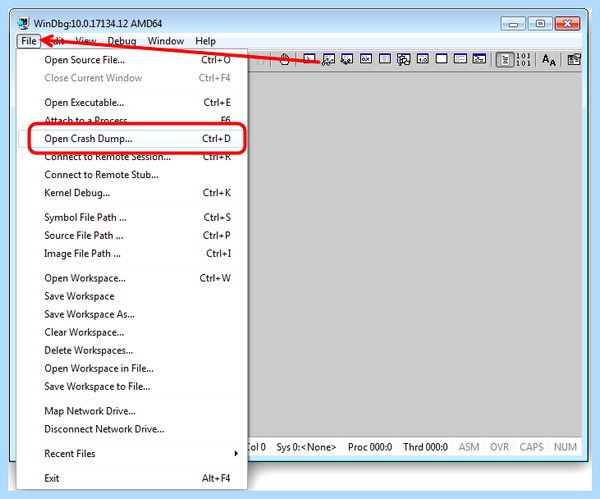Open the Registers window toolbar icon

coord(366,59)
